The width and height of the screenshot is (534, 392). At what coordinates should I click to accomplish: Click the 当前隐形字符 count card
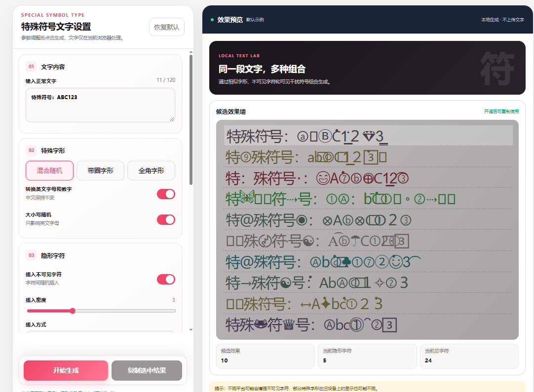pyautogui.click(x=368, y=356)
